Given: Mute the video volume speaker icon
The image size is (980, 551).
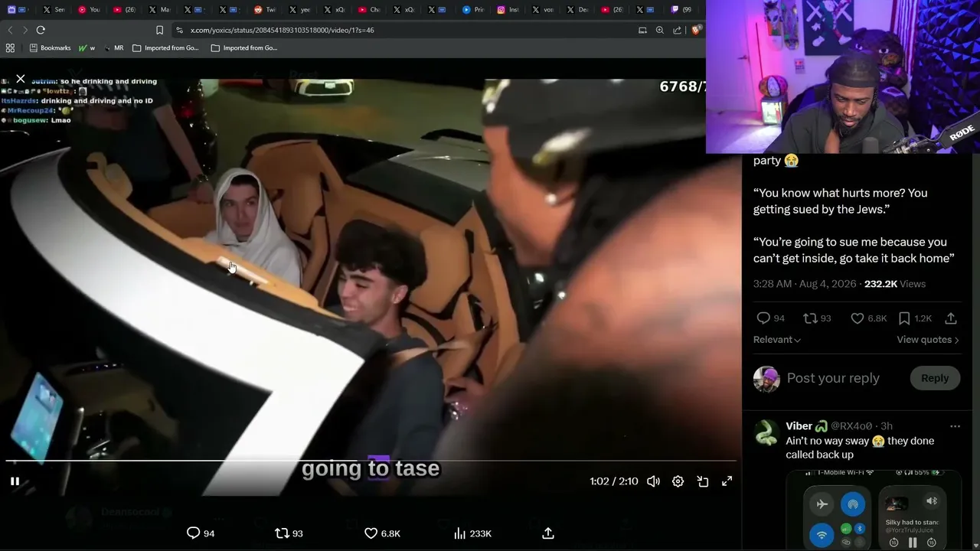Looking at the screenshot, I should [653, 481].
